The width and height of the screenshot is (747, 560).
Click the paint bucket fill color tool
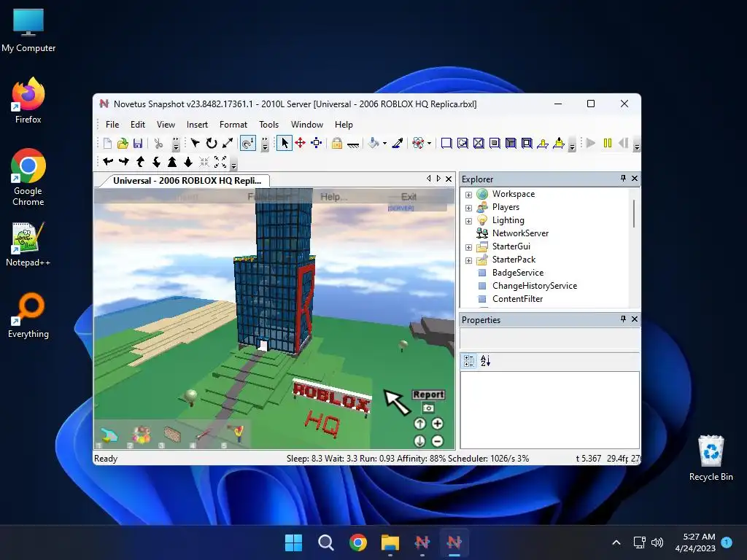(374, 143)
